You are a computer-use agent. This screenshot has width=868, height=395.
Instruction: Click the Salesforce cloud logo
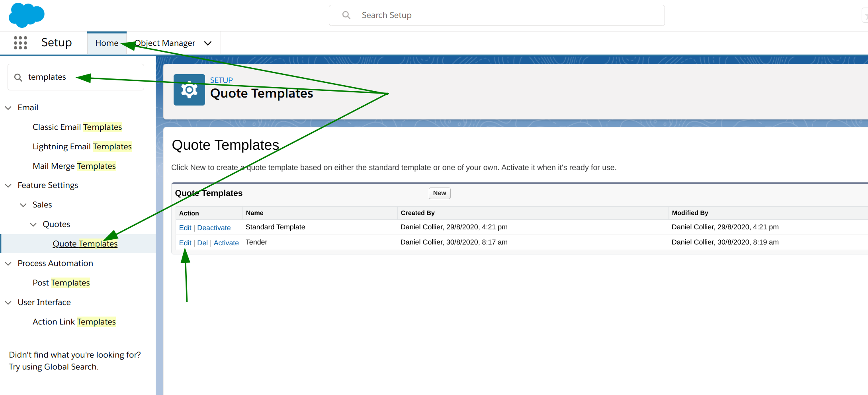tap(26, 15)
